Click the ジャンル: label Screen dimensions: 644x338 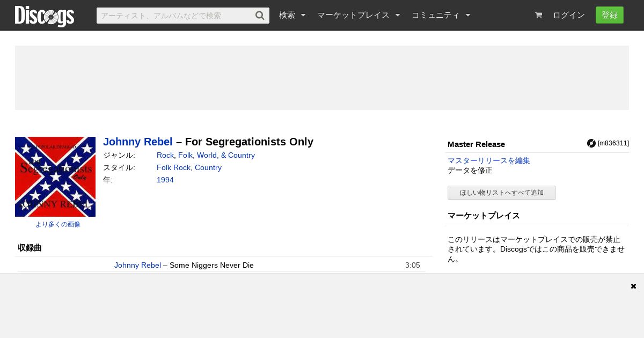(x=119, y=155)
